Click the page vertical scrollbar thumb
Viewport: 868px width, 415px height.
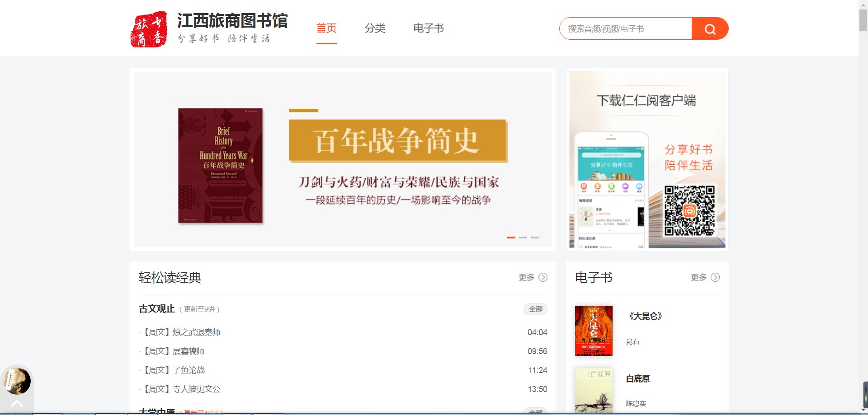863,20
